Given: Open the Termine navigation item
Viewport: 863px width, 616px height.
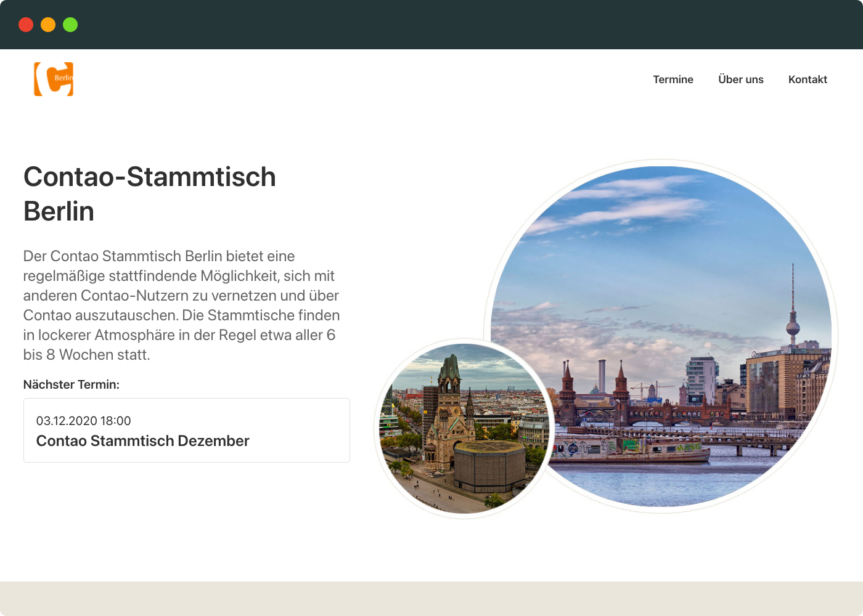Looking at the screenshot, I should pyautogui.click(x=673, y=79).
